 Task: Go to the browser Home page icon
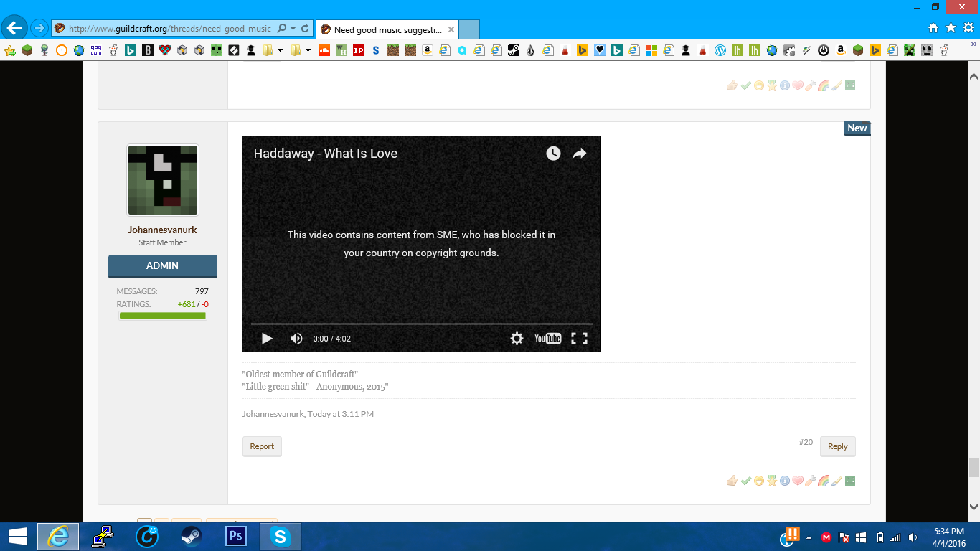click(933, 28)
